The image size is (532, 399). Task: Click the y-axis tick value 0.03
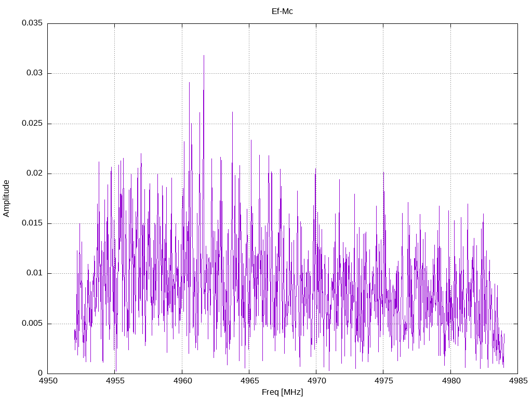click(x=35, y=73)
